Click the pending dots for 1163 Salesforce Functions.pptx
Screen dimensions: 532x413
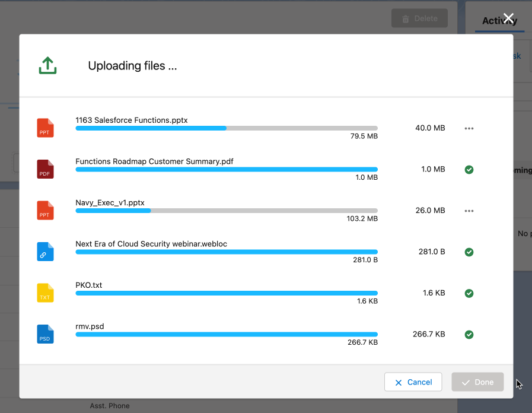tap(469, 128)
